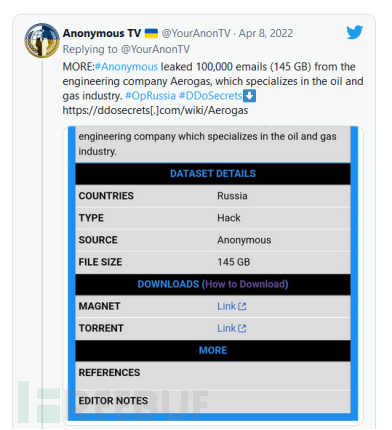Open the @YourAnonTV handle in tweet header
The width and height of the screenshot is (392, 430).
[x=196, y=33]
